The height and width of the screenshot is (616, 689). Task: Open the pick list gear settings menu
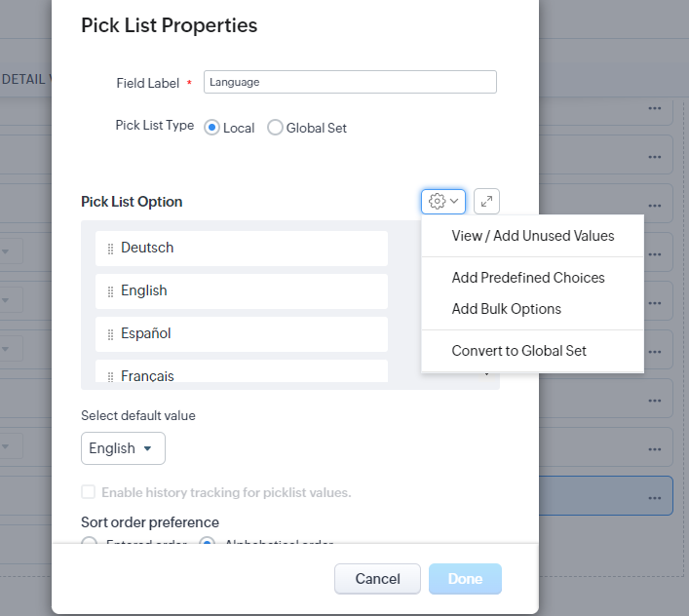click(442, 201)
